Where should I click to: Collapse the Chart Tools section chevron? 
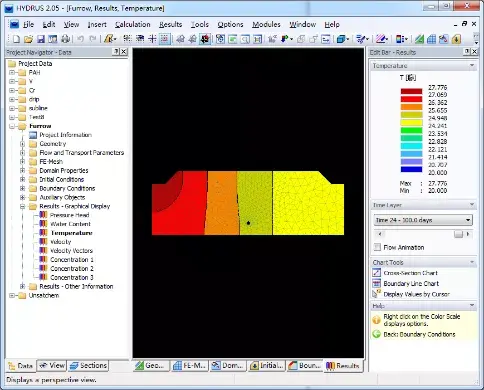[x=472, y=262]
